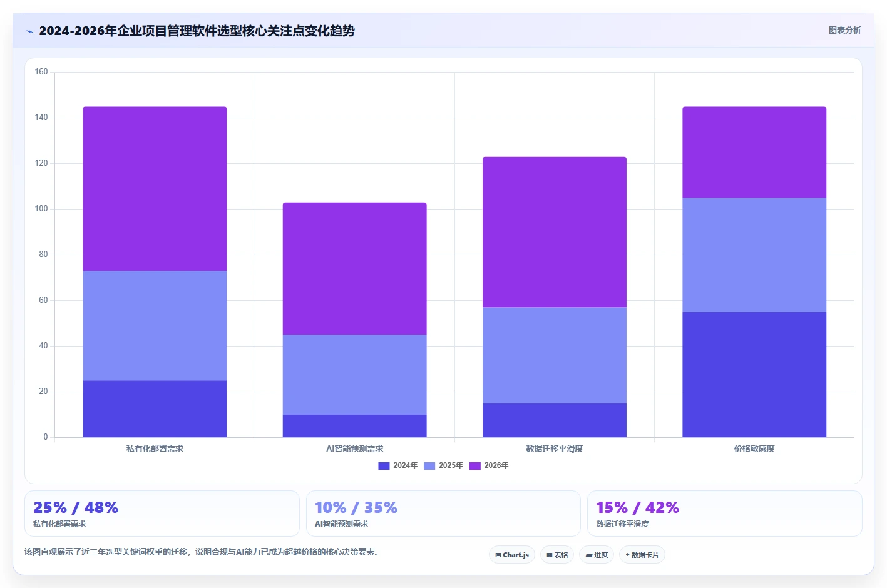Click the y-axis value 100
Image resolution: width=887 pixels, height=588 pixels.
41,209
